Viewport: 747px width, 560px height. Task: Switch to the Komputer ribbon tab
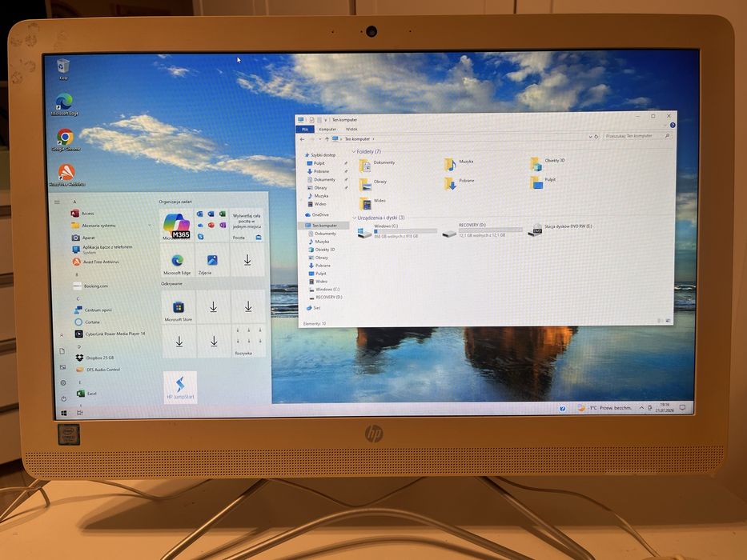coord(327,129)
